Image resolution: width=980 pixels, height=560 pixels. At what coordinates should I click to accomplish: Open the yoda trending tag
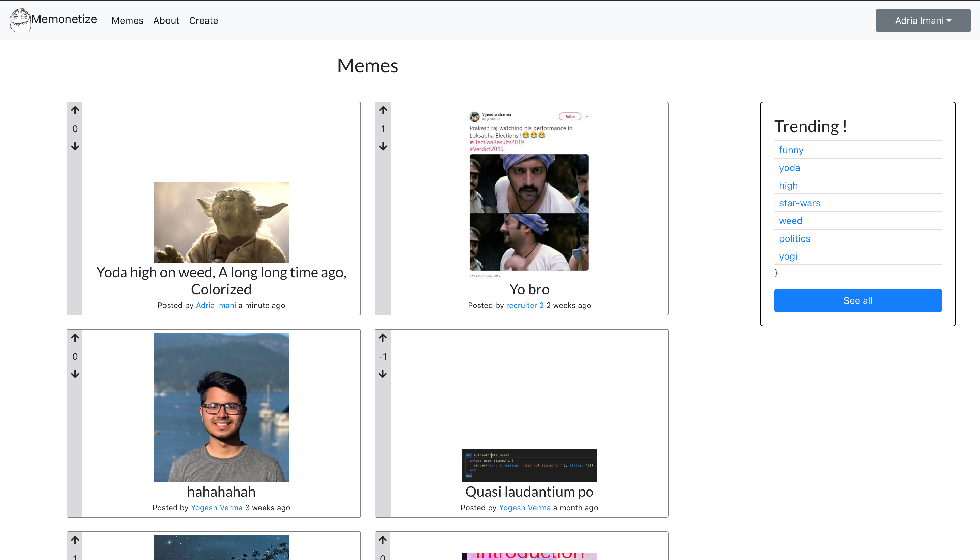[789, 168]
